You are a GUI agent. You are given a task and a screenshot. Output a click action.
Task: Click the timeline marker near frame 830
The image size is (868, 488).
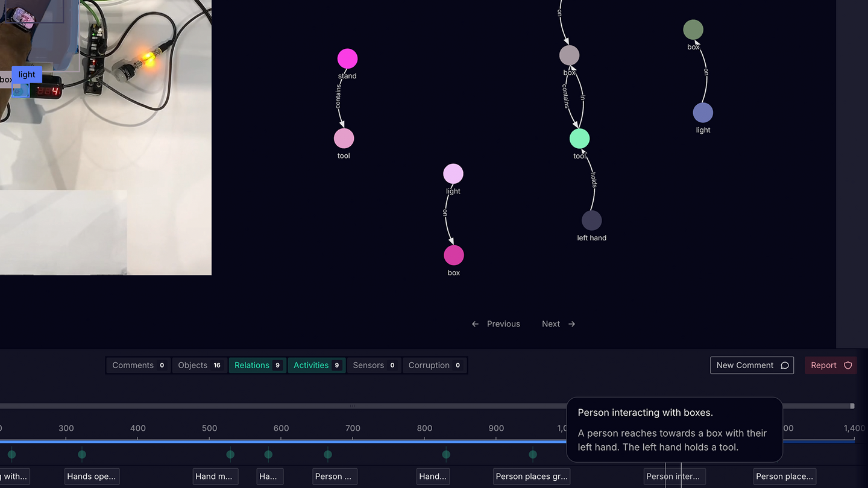[446, 454]
